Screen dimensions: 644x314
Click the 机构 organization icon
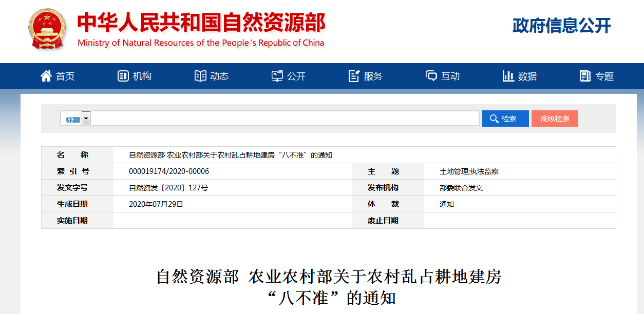[123, 76]
